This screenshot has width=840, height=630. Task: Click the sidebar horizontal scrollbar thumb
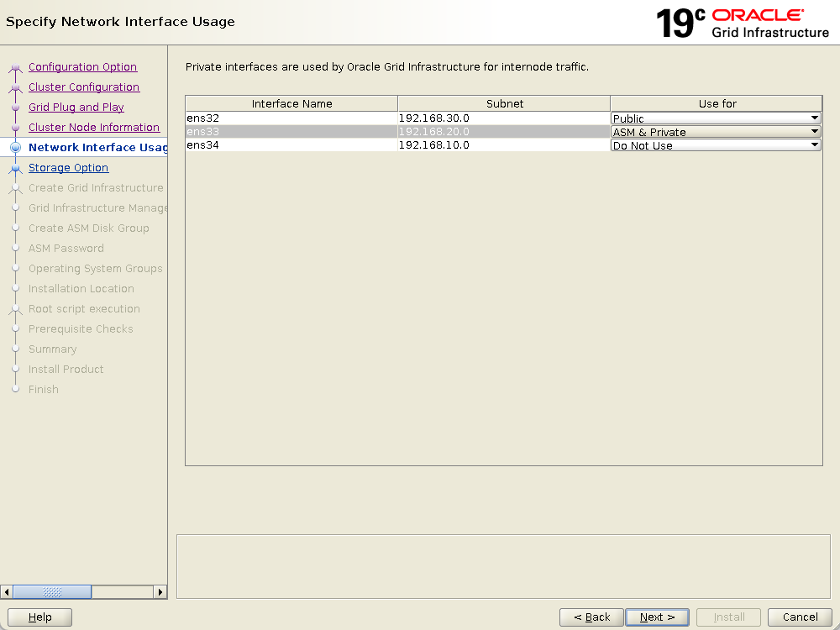coord(52,592)
